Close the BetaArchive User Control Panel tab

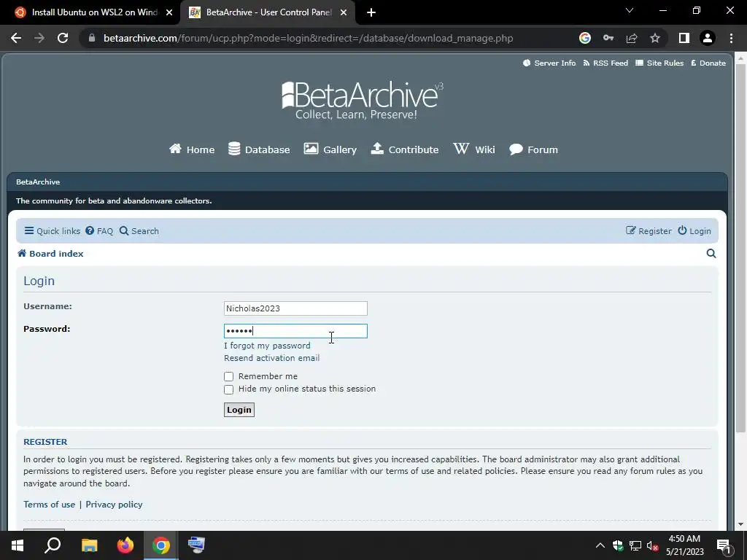(x=344, y=12)
